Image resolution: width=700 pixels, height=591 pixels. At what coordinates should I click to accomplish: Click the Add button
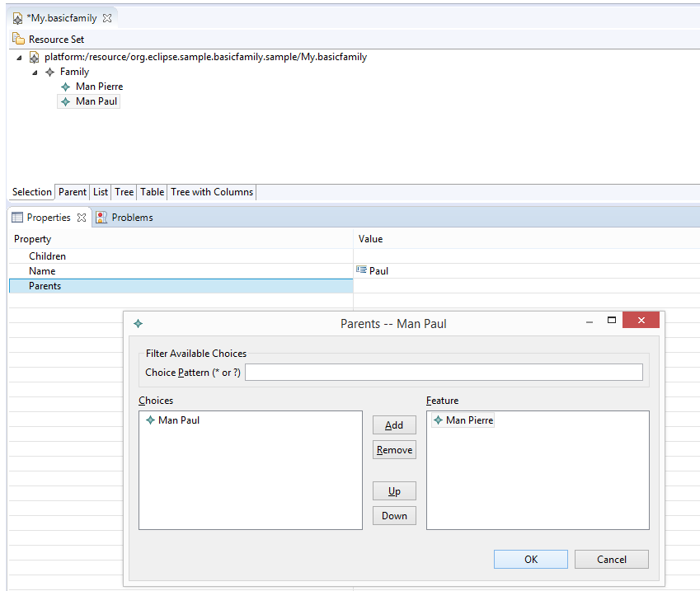[394, 425]
